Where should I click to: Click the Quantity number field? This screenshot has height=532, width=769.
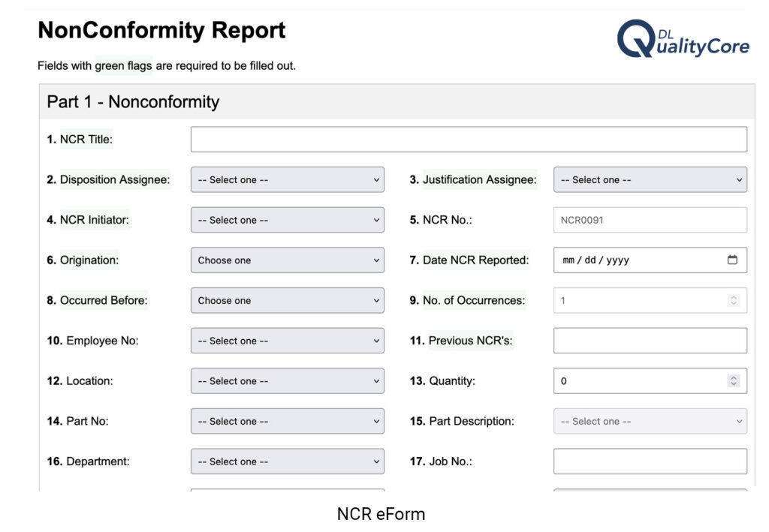pyautogui.click(x=650, y=380)
